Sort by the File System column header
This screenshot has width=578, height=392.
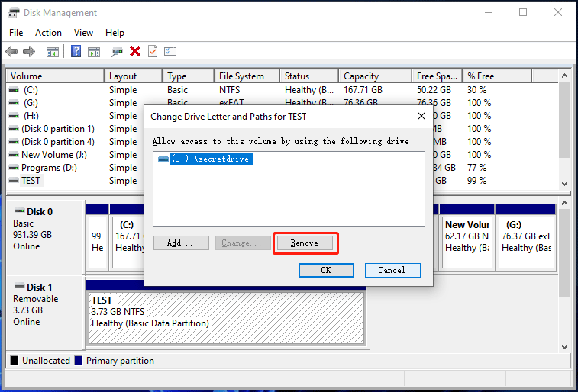pyautogui.click(x=247, y=76)
